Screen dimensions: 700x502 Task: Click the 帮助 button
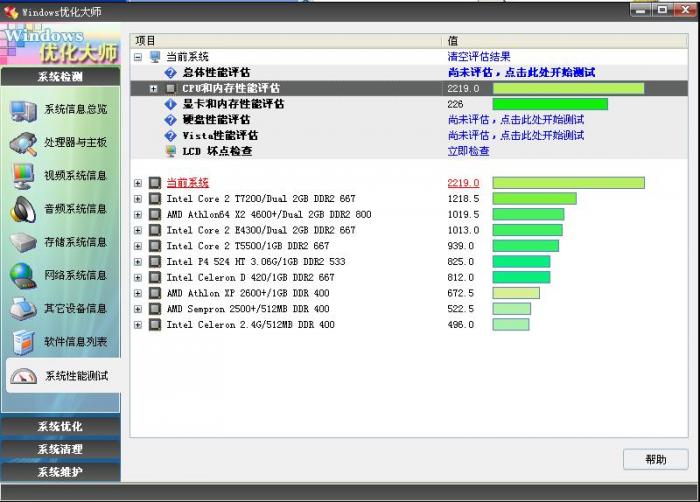655,460
